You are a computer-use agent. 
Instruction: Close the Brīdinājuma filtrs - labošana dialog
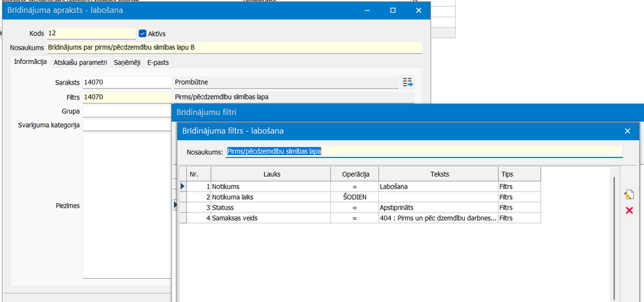627,131
